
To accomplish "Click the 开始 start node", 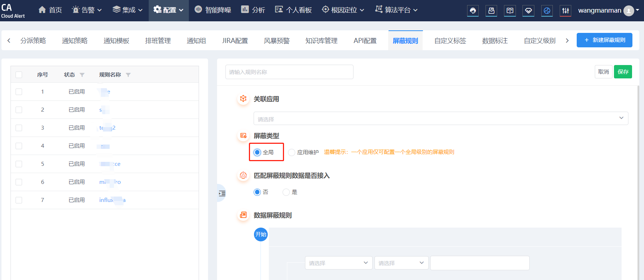I will click(261, 234).
